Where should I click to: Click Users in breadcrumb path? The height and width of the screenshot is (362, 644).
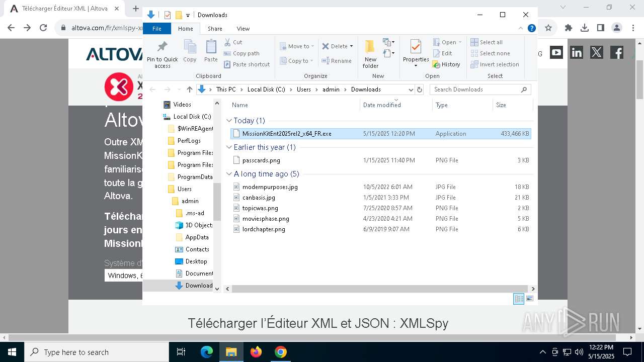tap(303, 89)
